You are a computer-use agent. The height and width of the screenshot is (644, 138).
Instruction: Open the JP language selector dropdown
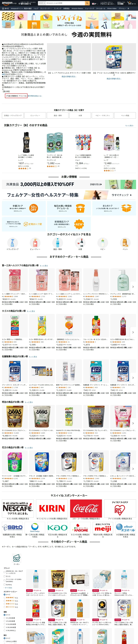(x=94, y=4)
